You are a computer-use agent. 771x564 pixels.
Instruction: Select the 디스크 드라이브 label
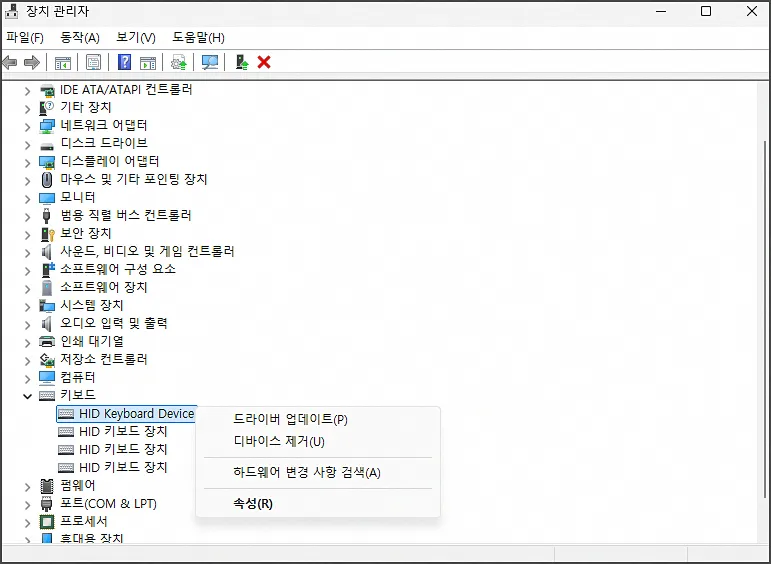[104, 143]
